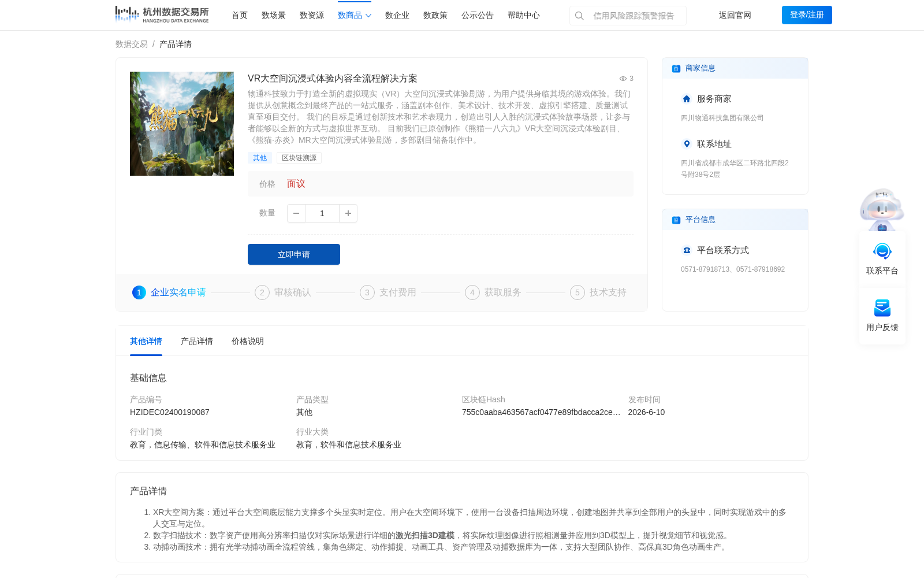Click the 基础信息 section heading

click(x=148, y=378)
